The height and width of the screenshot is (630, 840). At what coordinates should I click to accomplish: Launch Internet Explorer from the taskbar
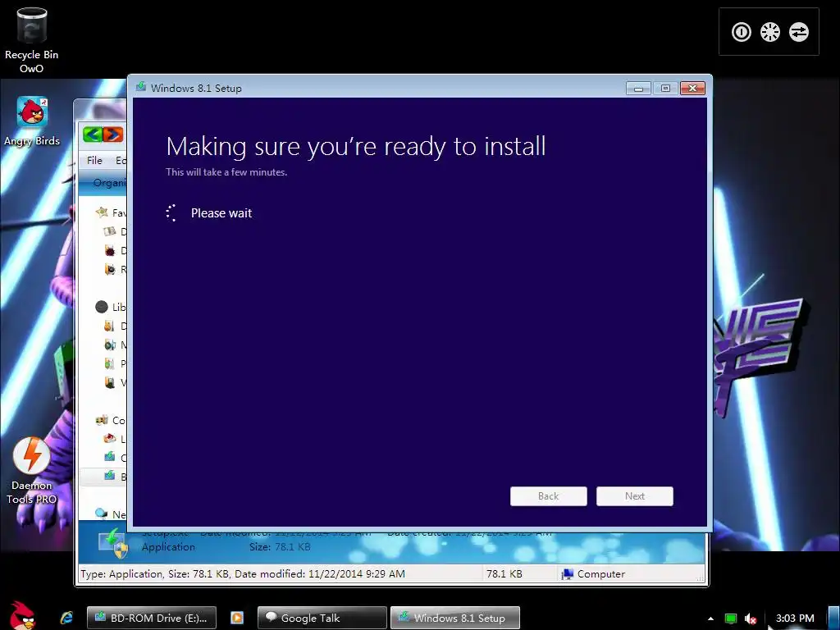(x=67, y=618)
